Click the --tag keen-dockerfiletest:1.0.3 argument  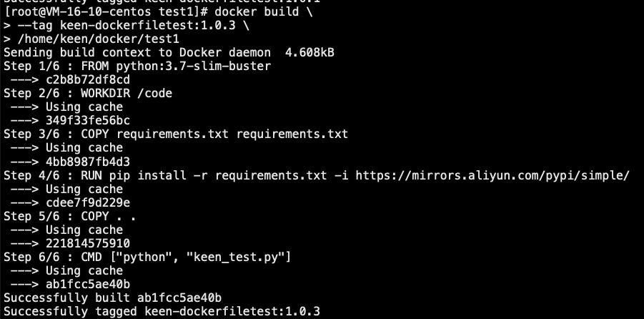pyautogui.click(x=127, y=26)
